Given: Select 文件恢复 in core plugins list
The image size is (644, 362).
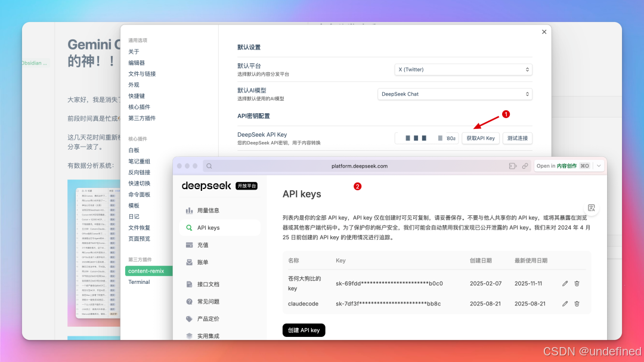Looking at the screenshot, I should pos(139,228).
